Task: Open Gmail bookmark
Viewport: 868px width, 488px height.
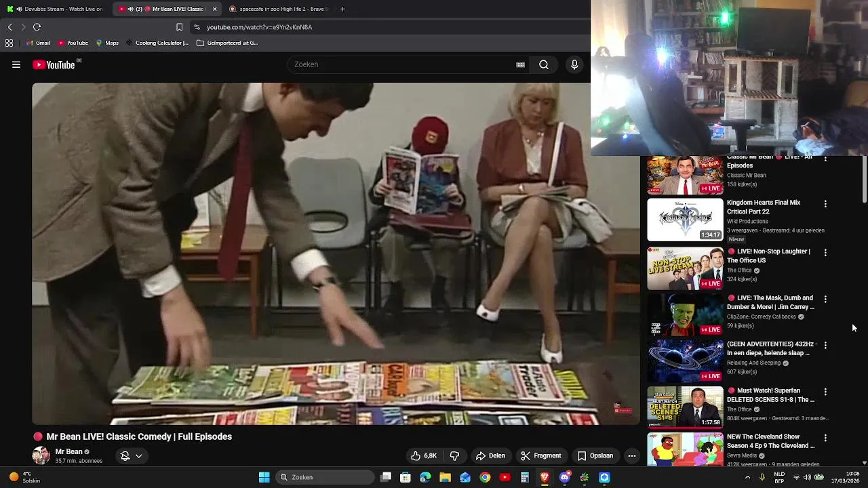Action: pyautogui.click(x=38, y=43)
